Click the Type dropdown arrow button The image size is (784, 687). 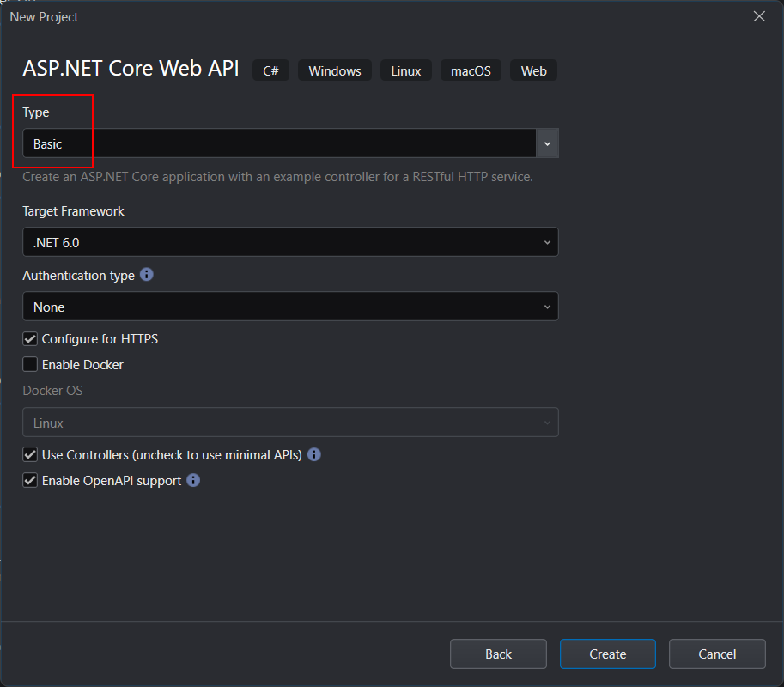point(547,143)
